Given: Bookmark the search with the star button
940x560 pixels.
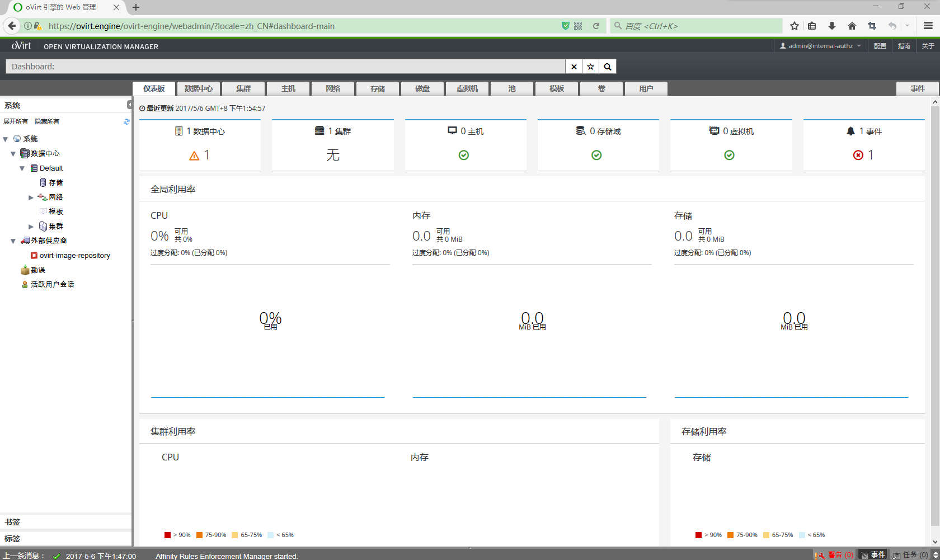Looking at the screenshot, I should (x=590, y=67).
